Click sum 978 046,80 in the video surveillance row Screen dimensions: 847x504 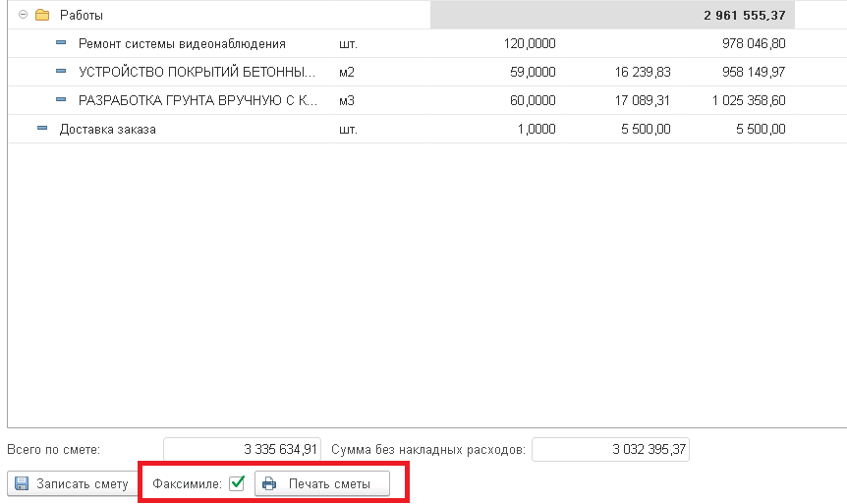pos(753,43)
